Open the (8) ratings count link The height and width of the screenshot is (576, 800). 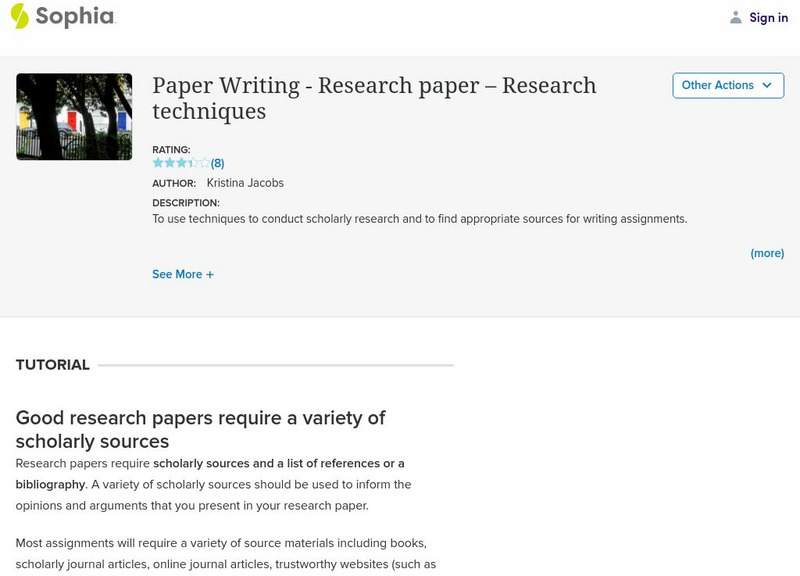(x=217, y=163)
